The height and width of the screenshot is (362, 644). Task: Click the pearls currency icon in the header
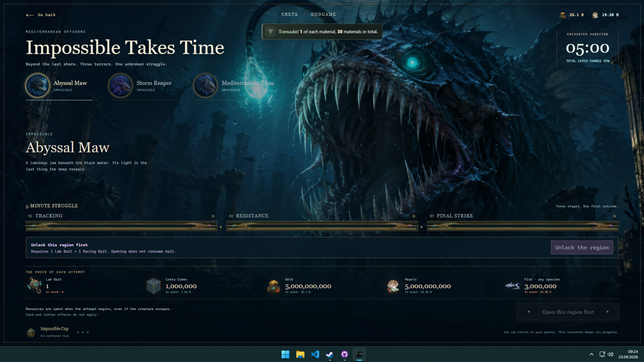tap(595, 15)
